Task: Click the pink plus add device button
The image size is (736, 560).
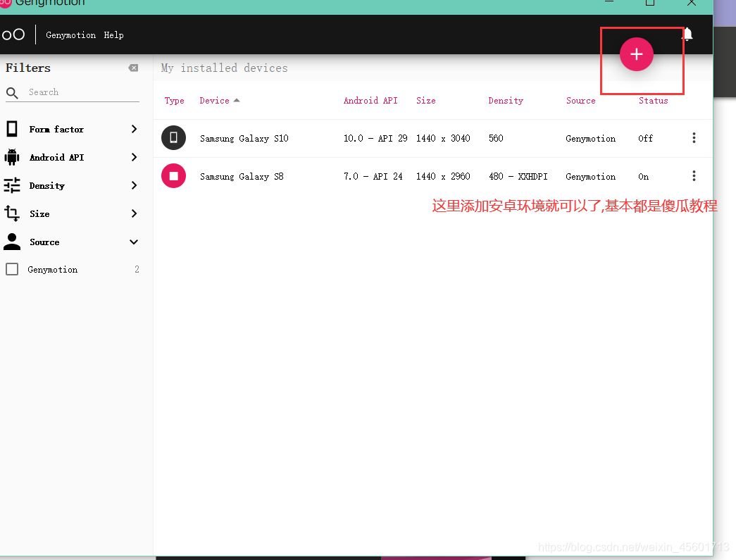Action: coord(636,54)
